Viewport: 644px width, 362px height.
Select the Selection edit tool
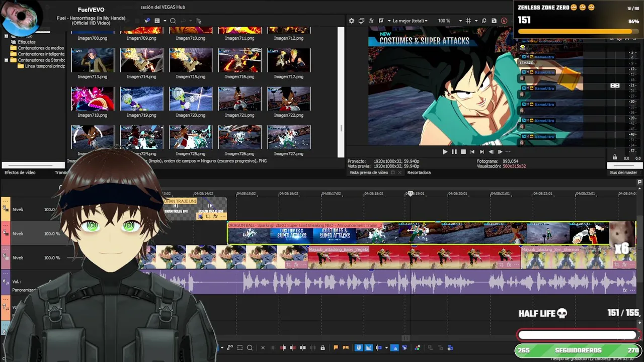click(x=240, y=347)
